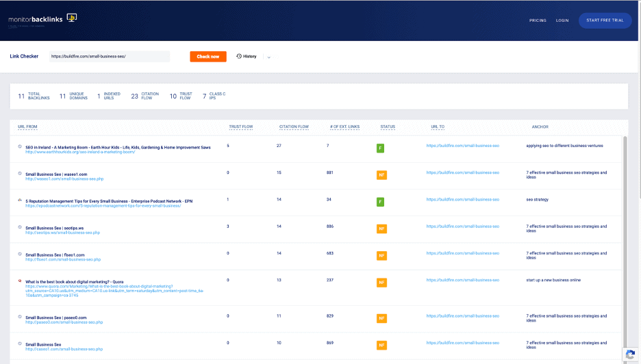The image size is (641, 364).
Task: Open the Login menu item
Action: (562, 21)
